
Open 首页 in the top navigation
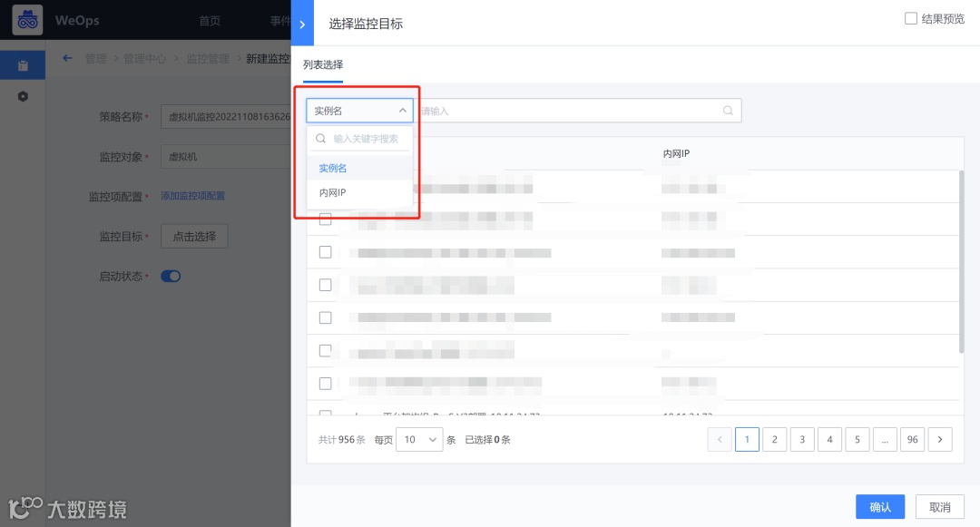pos(210,21)
